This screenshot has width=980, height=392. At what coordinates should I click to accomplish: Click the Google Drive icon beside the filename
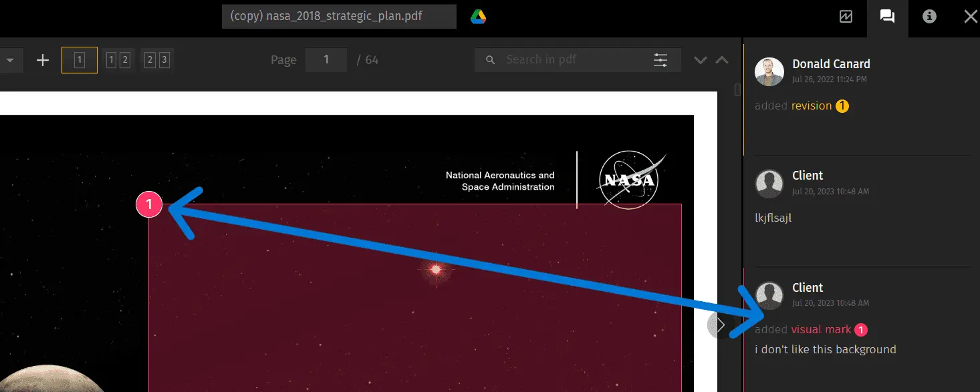click(479, 16)
